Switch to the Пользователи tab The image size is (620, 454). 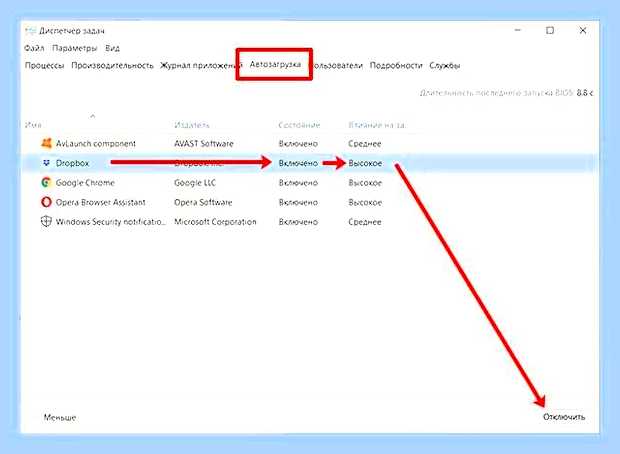tap(337, 66)
